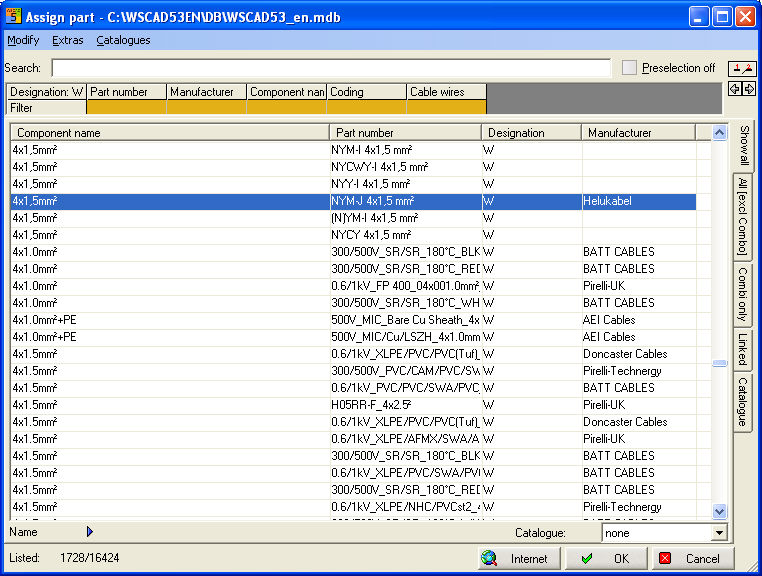Viewport: 762px width, 576px height.
Task: Minimize the Assign part window
Action: (699, 17)
